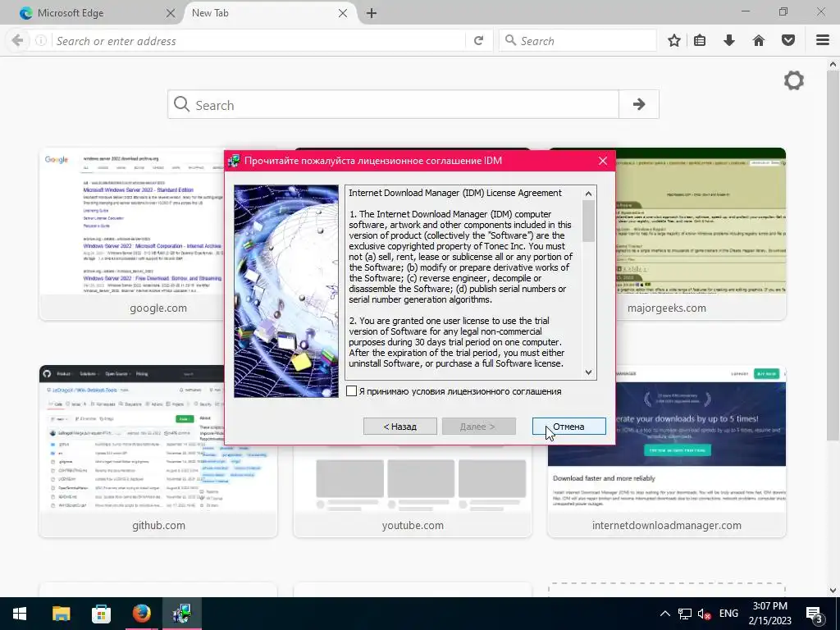840x630 pixels.
Task: Close the New Tab tab
Action: [x=343, y=13]
